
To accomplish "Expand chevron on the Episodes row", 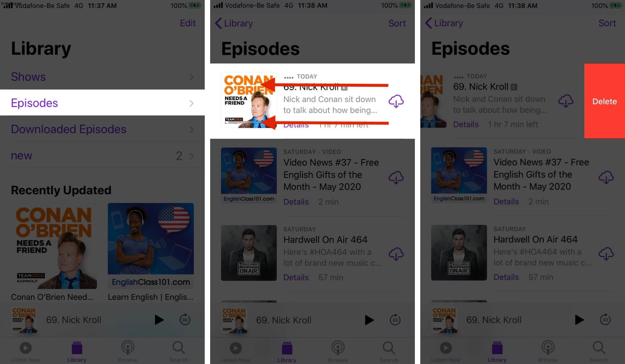I will point(192,103).
